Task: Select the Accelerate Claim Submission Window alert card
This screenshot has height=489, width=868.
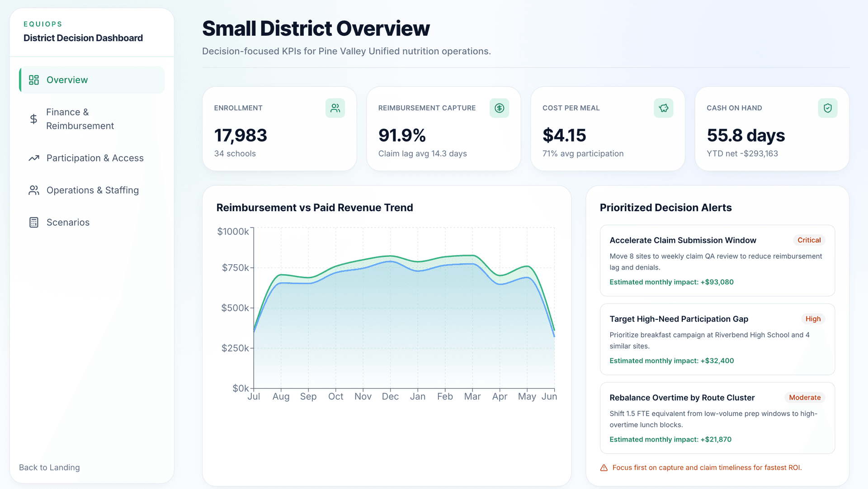Action: click(717, 261)
